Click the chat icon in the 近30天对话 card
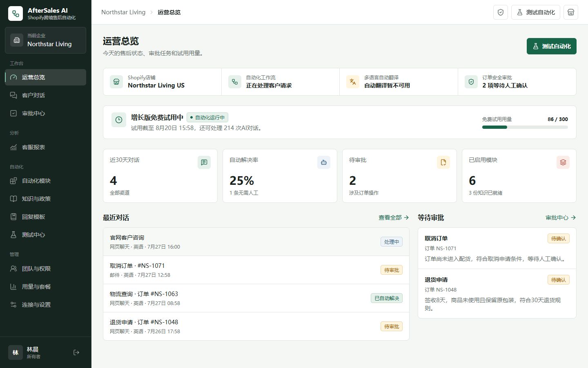This screenshot has height=368, width=588. 204,162
